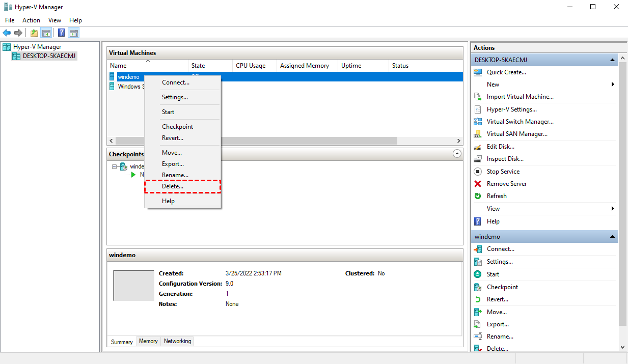Viewport: 628px width, 364px height.
Task: Open Virtual Switch Manager from Actions pane
Action: point(520,122)
